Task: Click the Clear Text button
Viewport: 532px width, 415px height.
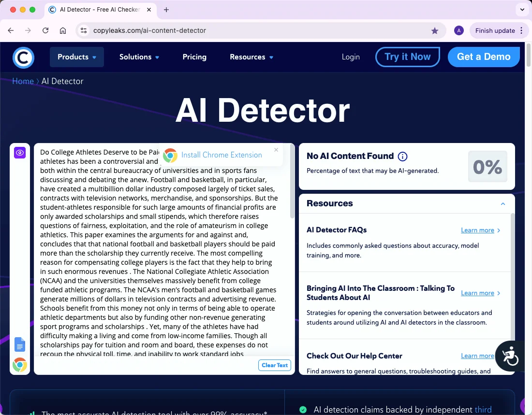Action: click(x=275, y=365)
